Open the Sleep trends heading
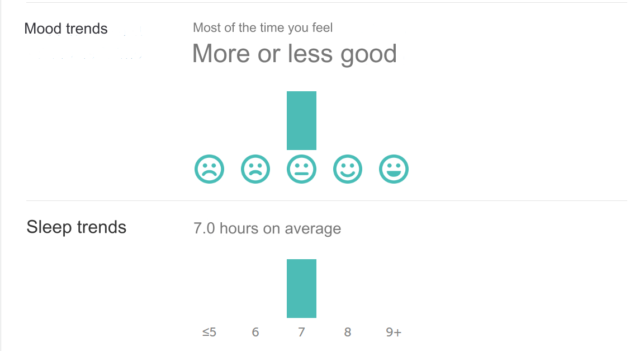 tap(77, 227)
